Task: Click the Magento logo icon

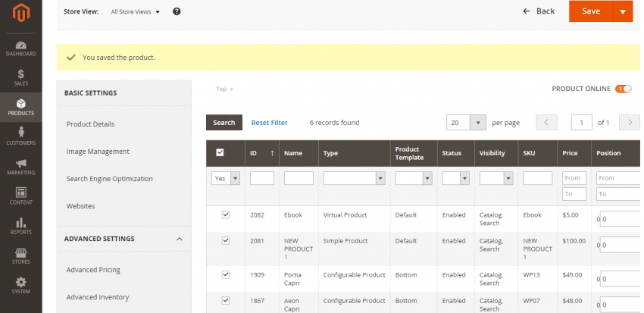Action: point(21,13)
